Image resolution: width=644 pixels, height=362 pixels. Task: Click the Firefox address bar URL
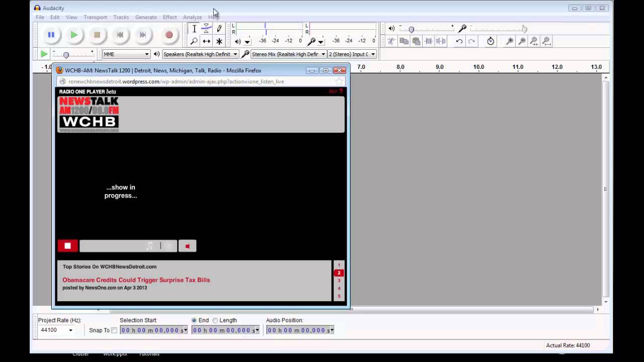pos(177,81)
